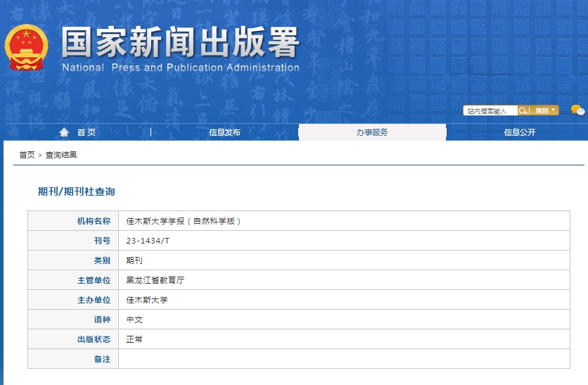The height and width of the screenshot is (385, 588).
Task: Go to the 信息公开 navigation tab
Action: pyautogui.click(x=519, y=132)
